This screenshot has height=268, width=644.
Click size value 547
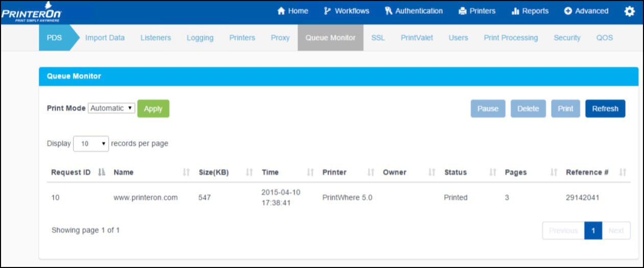[x=204, y=198]
